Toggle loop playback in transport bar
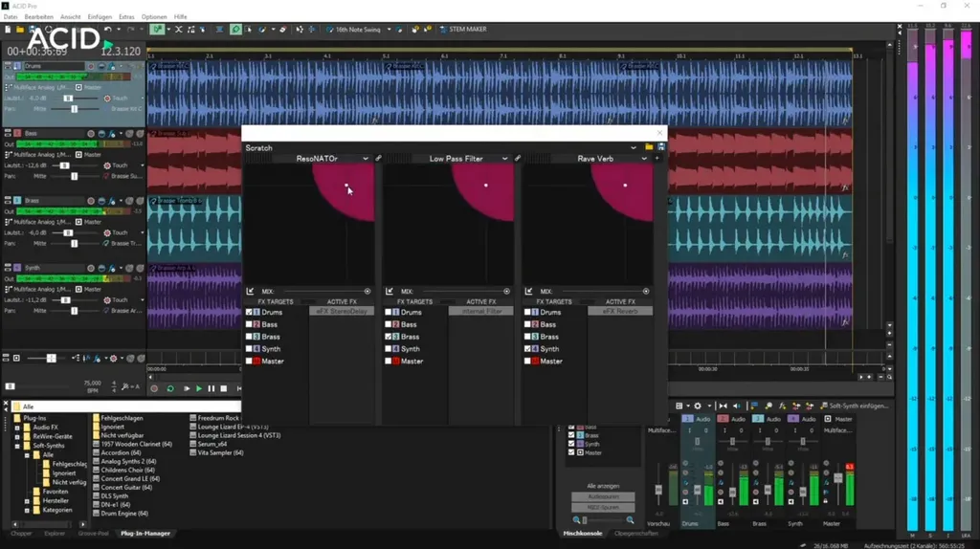The width and height of the screenshot is (980, 549). point(170,388)
